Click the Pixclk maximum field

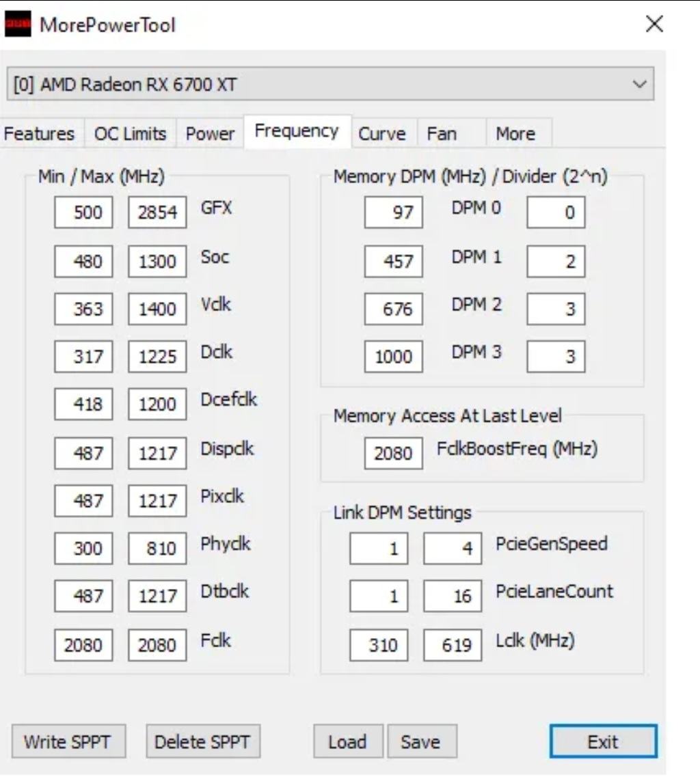pyautogui.click(x=157, y=501)
